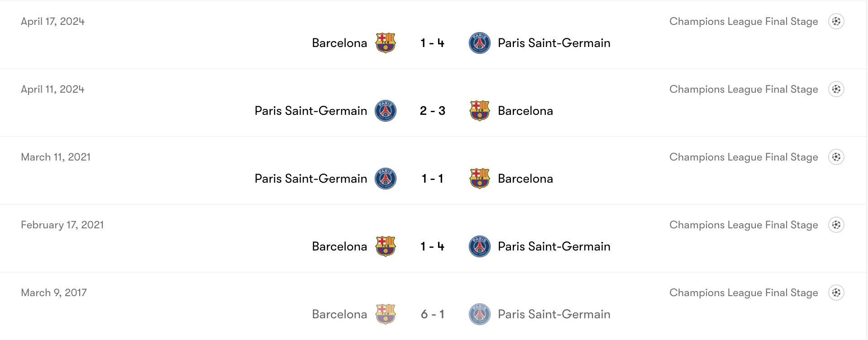Viewport: 868px width, 340px height.
Task: Select Paris Saint-Germain name in March 9, 2017 match
Action: tap(554, 314)
